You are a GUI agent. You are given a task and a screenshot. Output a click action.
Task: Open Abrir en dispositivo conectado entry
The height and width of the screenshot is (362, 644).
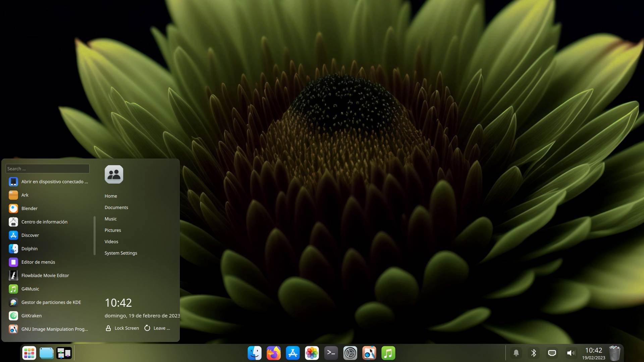pyautogui.click(x=49, y=182)
